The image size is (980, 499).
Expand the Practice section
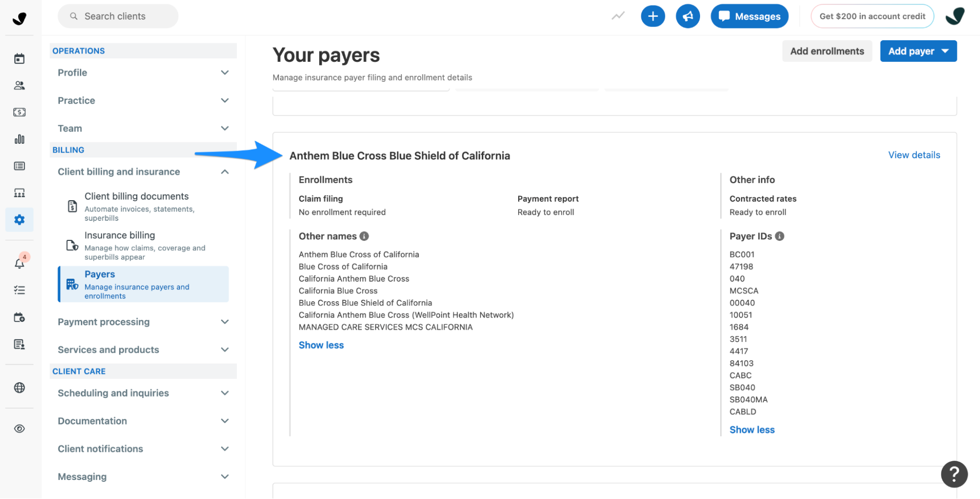click(143, 101)
